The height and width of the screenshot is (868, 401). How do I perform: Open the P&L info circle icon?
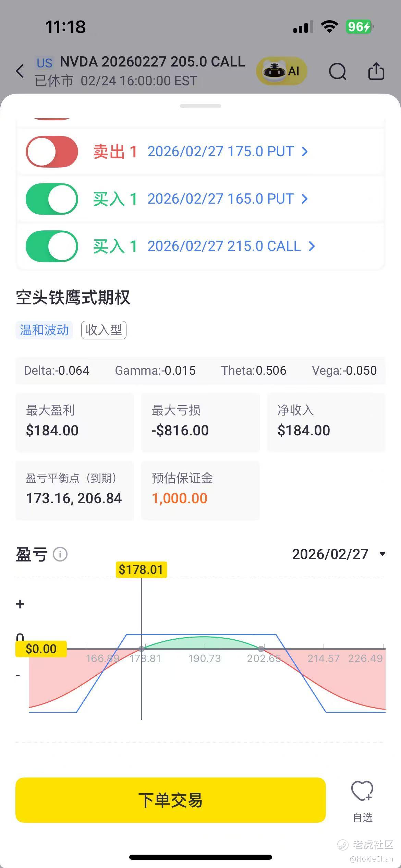pyautogui.click(x=60, y=554)
